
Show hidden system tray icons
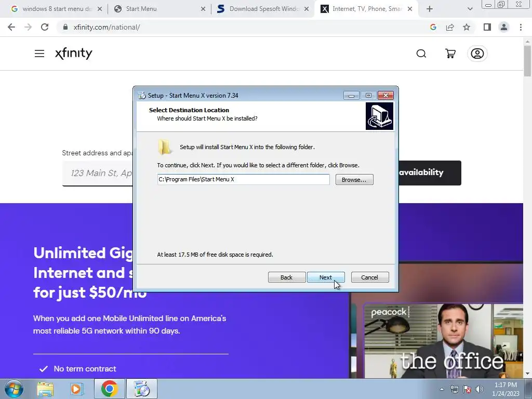click(442, 389)
